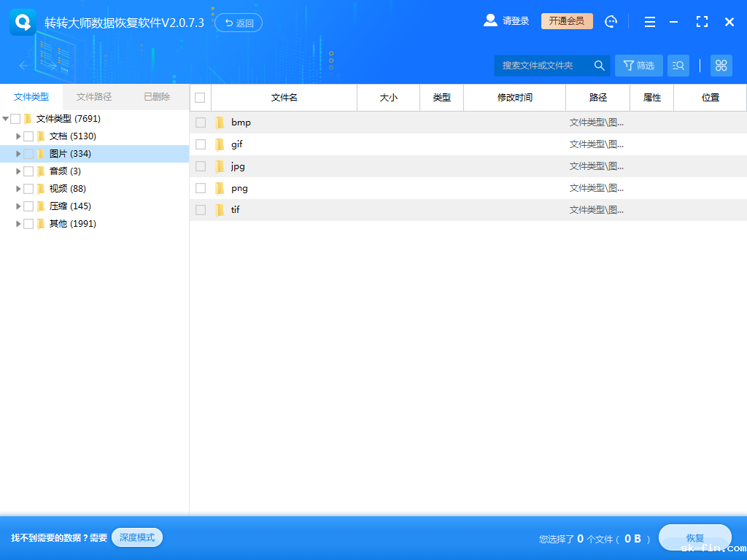Open the filter panel via 筛选 icon
Screen dimensions: 747x560
[638, 65]
